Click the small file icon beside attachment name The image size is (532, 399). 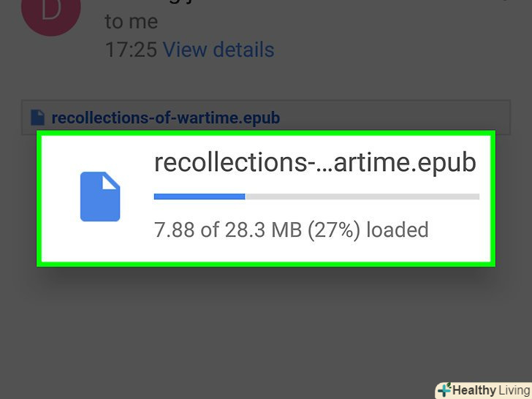pos(38,118)
